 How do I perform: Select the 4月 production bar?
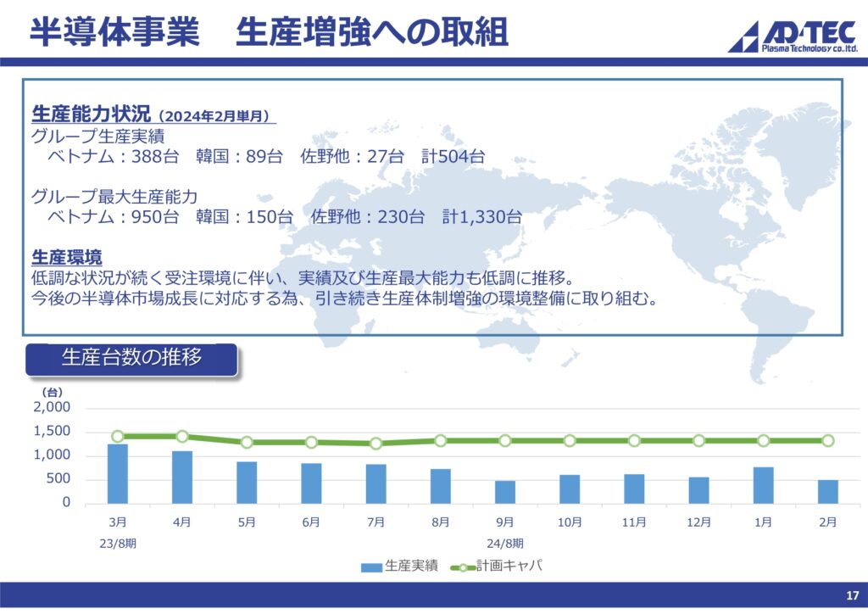point(182,477)
